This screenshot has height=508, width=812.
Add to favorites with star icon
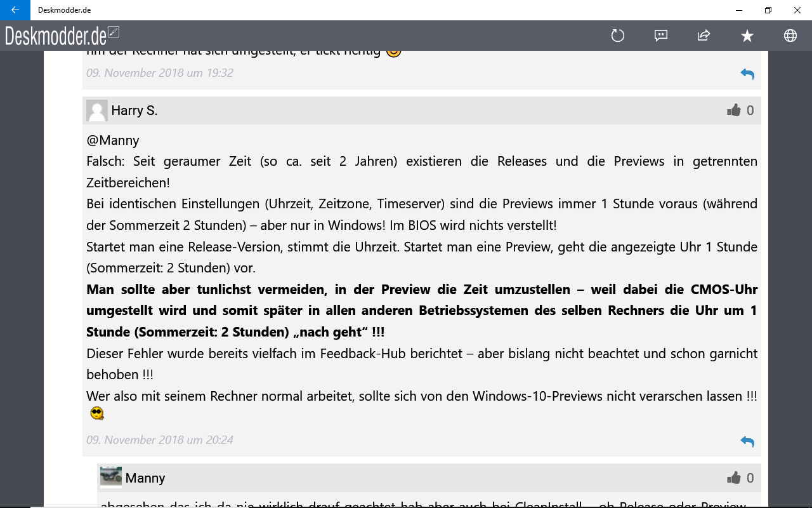(747, 36)
